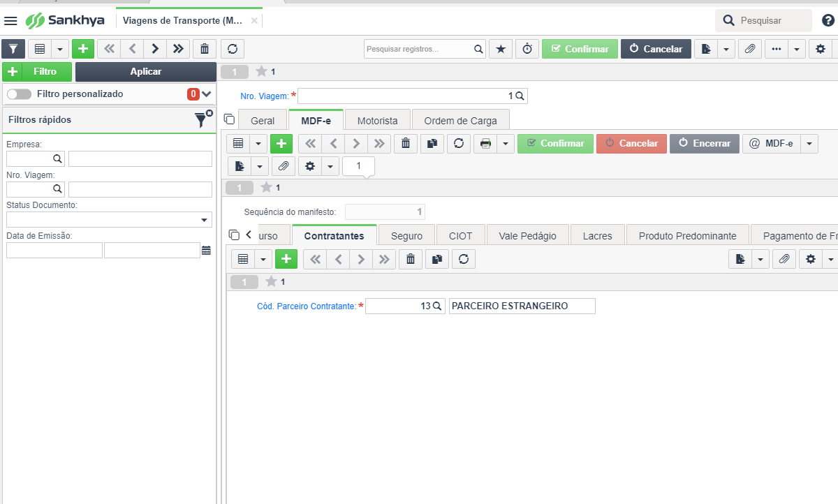Open the Seguro tab
838x504 pixels.
pyautogui.click(x=406, y=236)
